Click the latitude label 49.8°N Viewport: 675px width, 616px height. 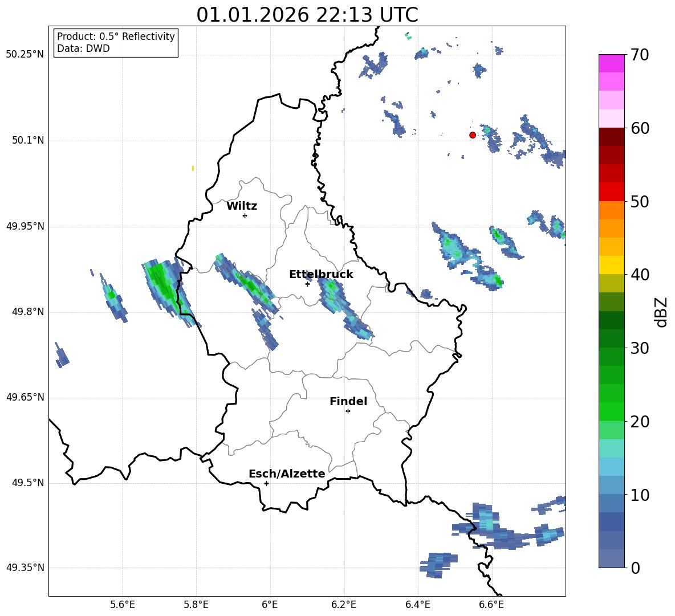pyautogui.click(x=28, y=312)
